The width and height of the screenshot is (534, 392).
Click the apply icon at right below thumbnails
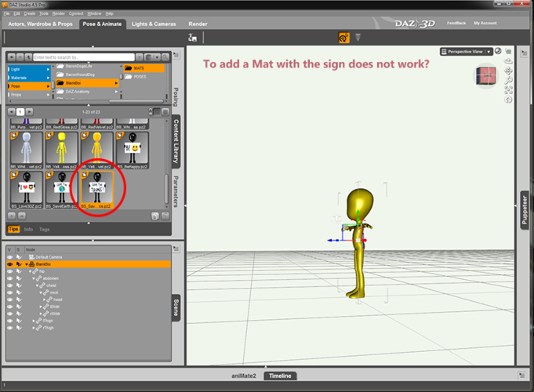[165, 216]
